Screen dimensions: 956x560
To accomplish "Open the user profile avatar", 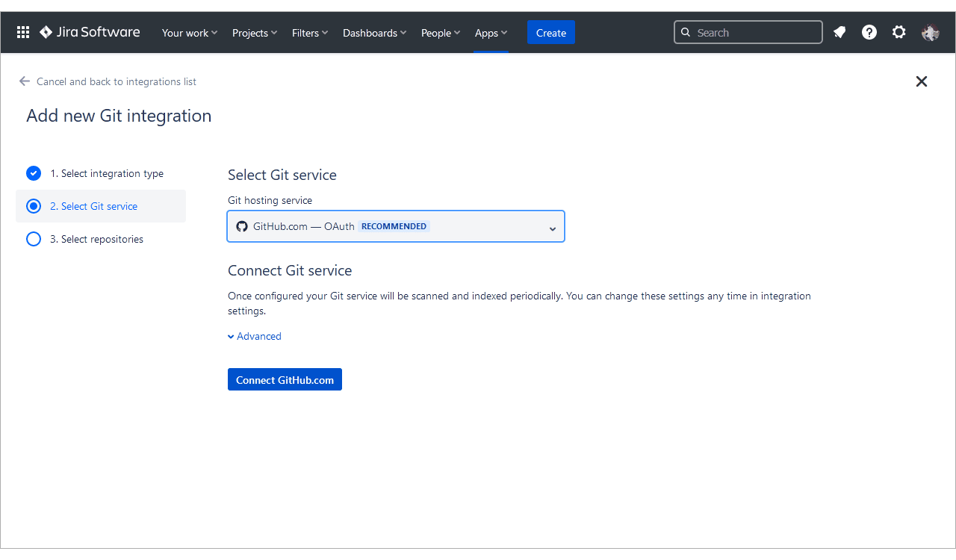I will 930,33.
